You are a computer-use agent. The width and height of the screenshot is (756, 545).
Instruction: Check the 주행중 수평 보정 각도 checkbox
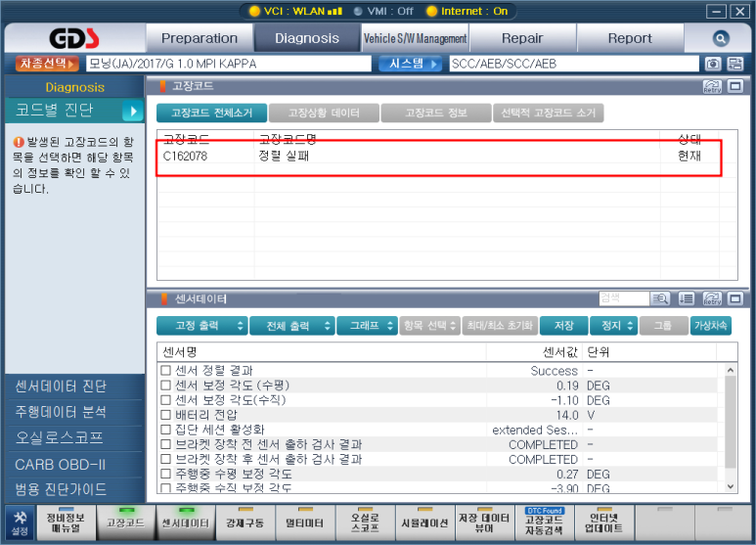tap(166, 474)
